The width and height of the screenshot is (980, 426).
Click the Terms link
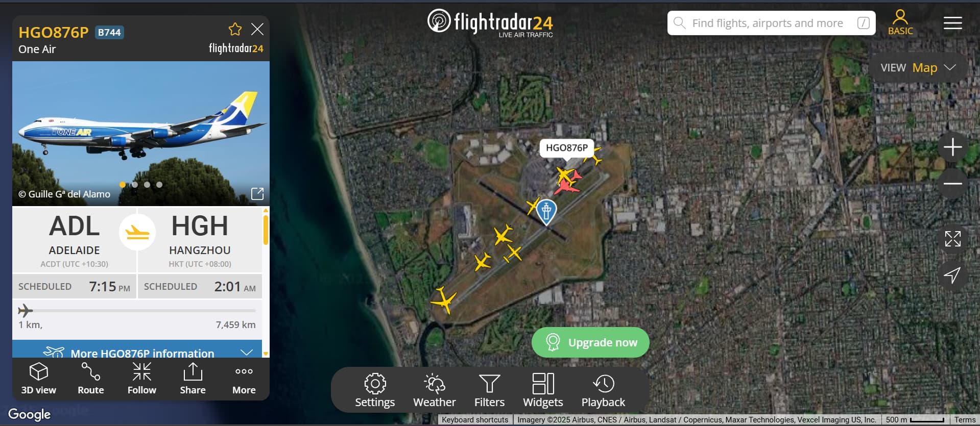pos(965,420)
